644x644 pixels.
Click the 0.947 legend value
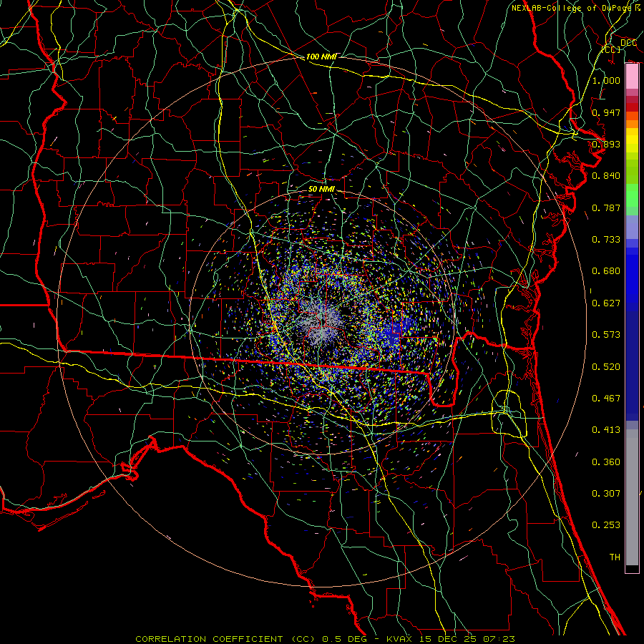(606, 112)
